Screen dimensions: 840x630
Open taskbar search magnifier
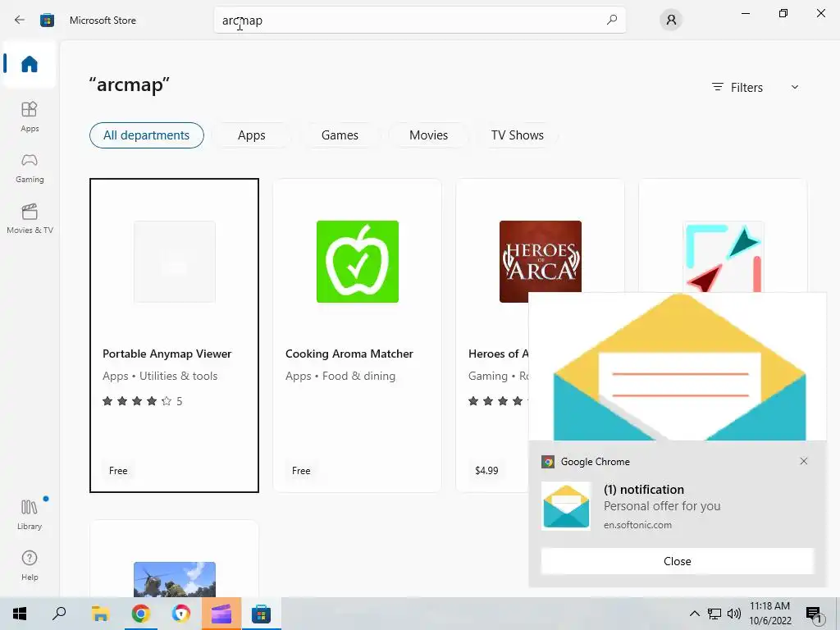(x=59, y=614)
